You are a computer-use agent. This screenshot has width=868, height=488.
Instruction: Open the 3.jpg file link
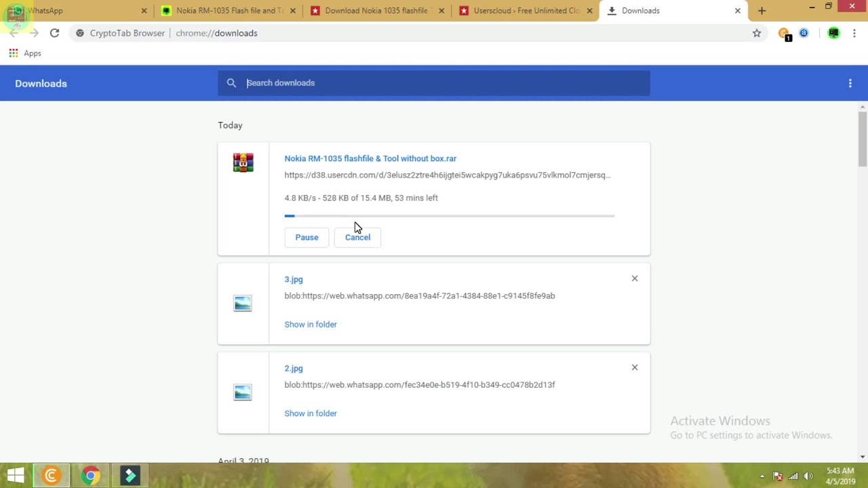(x=294, y=279)
